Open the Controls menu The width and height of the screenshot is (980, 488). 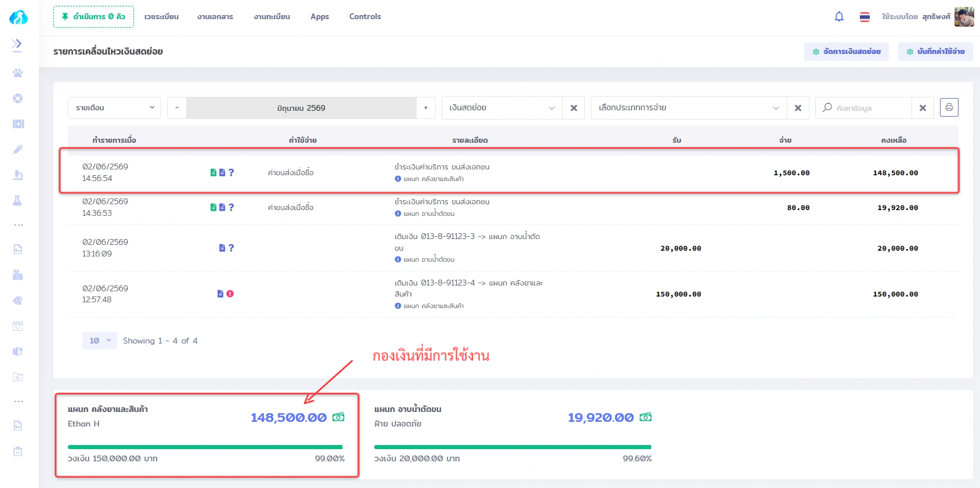[365, 17]
